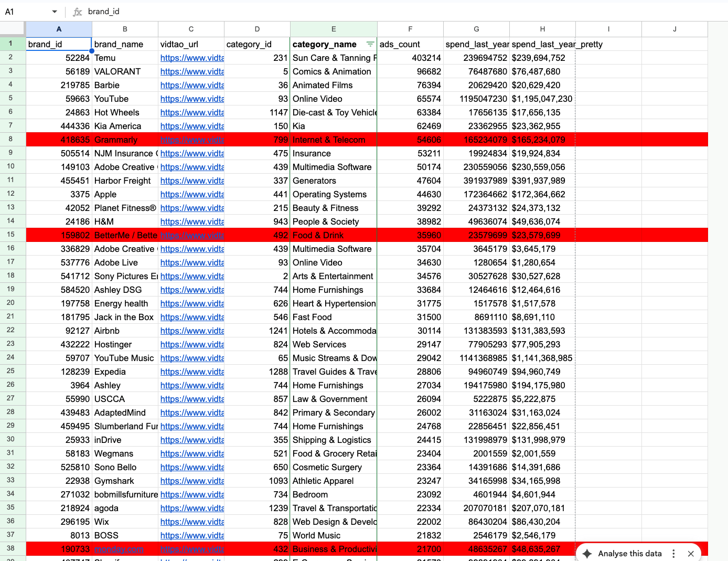The height and width of the screenshot is (561, 728).
Task: Select the Operating Systems category cell
Action: pyautogui.click(x=334, y=194)
